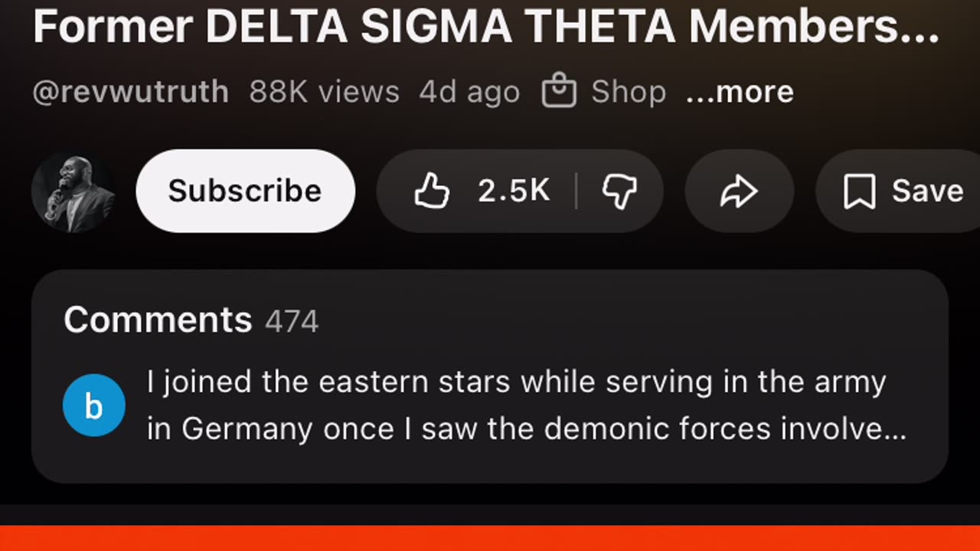Tap the share arrow icon
Viewport: 980px width, 551px height.
coord(739,191)
